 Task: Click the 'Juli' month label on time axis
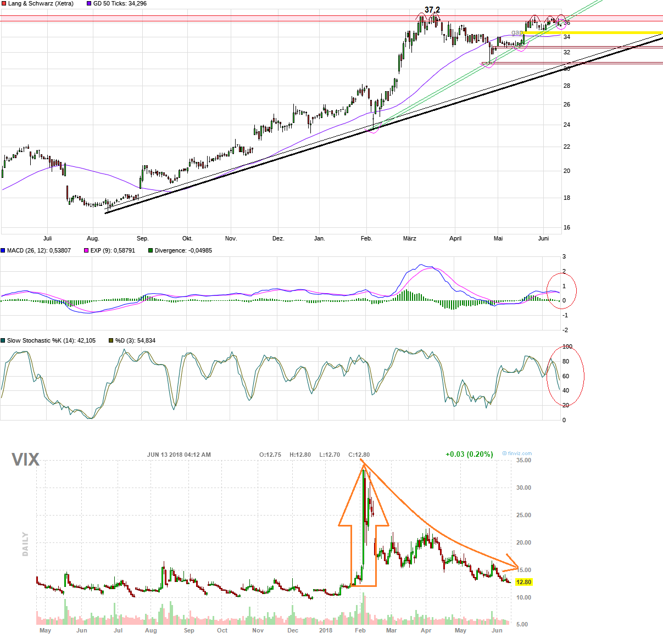tap(47, 238)
